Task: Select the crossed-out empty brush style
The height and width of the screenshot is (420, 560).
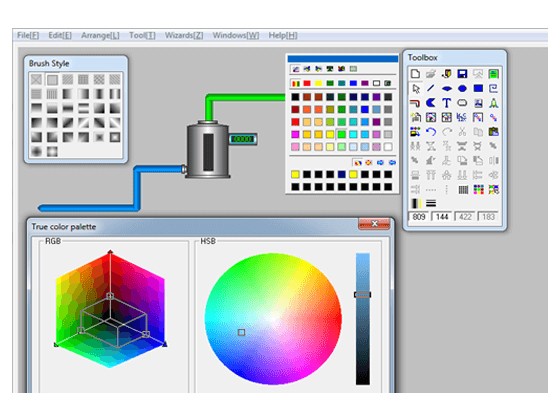Action: tap(36, 79)
